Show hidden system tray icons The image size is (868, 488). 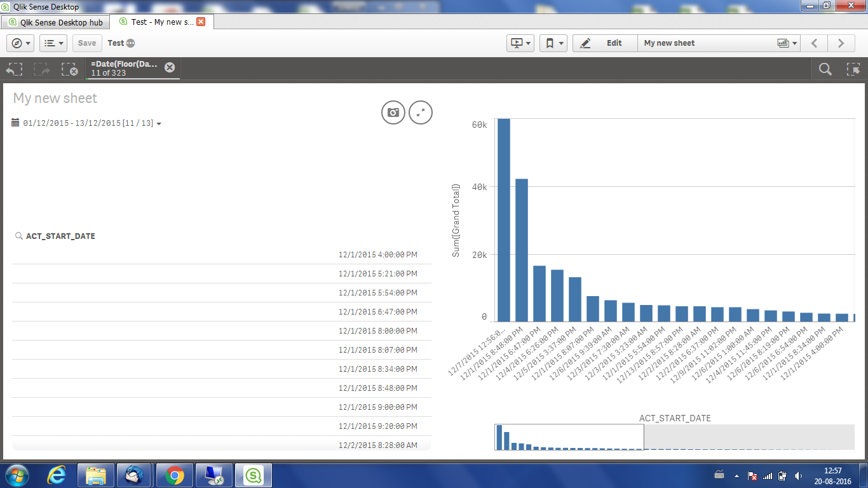736,475
